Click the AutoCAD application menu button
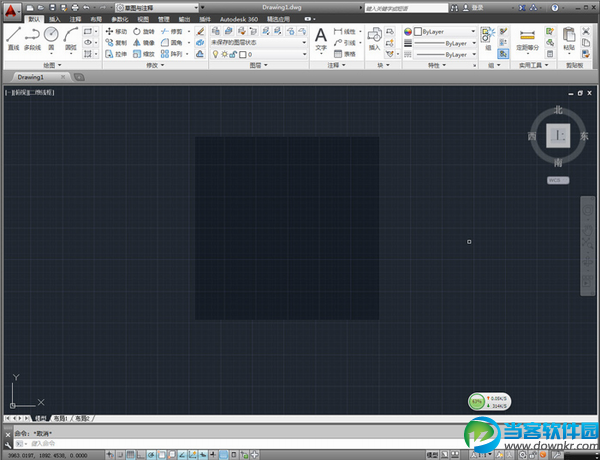600x460 pixels. tap(10, 9)
